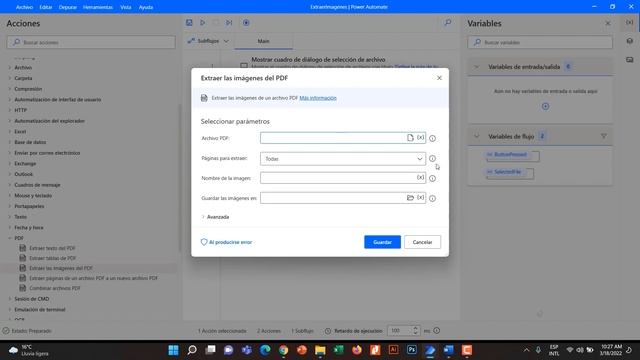Open Windows taskbar search
The image size is (640, 360).
click(192, 350)
